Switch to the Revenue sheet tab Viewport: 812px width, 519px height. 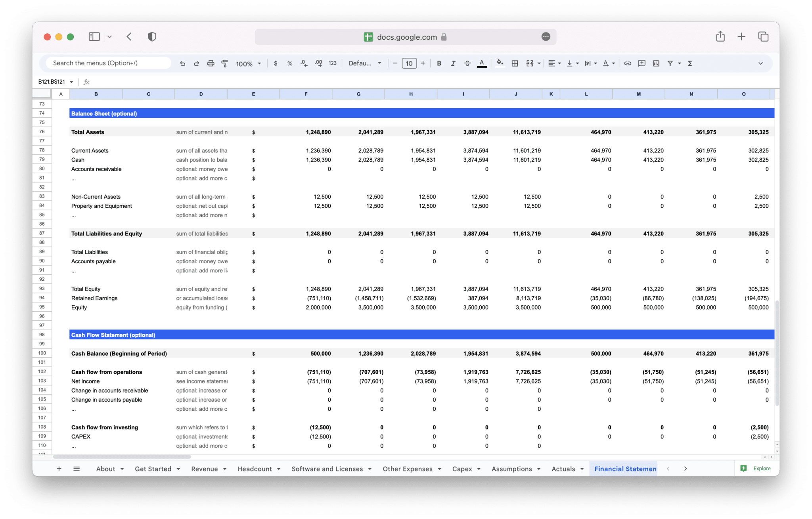(204, 469)
